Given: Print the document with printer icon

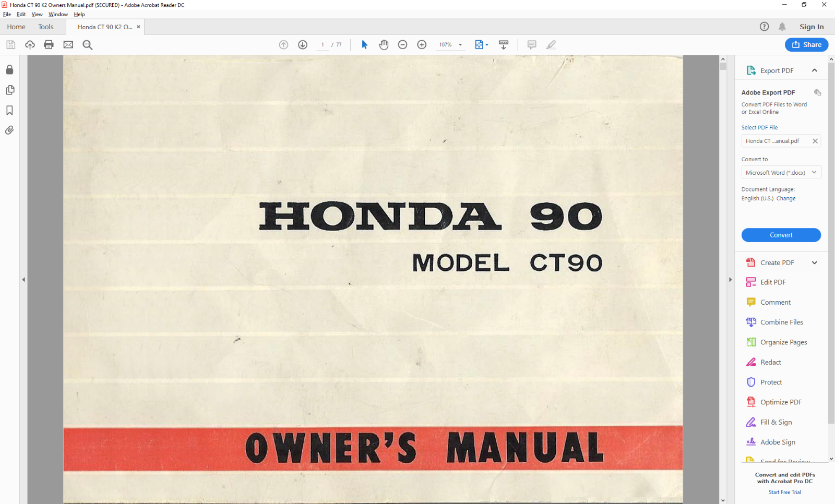Looking at the screenshot, I should pos(49,45).
